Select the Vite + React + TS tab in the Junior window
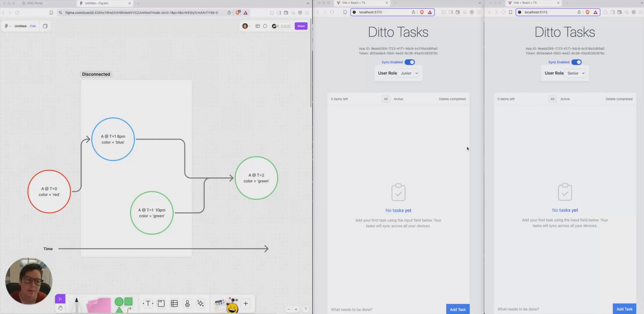Viewport: 644px width, 314px height. (361, 3)
